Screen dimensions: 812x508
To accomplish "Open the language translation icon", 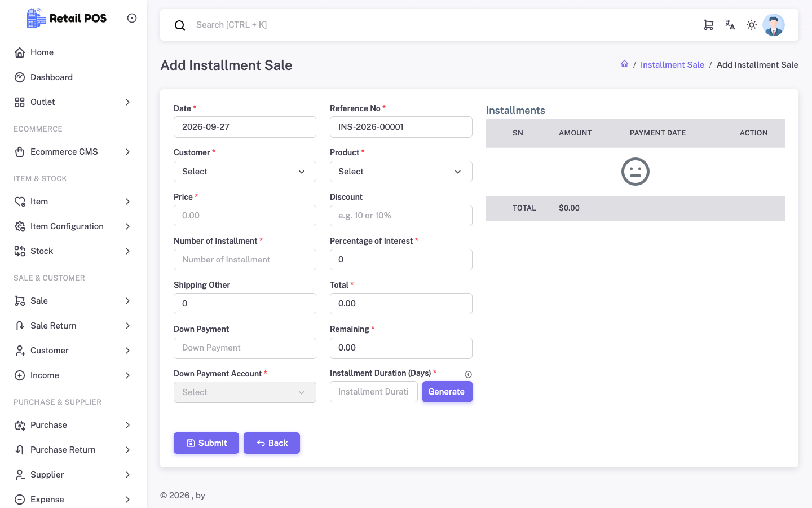I will [x=730, y=25].
